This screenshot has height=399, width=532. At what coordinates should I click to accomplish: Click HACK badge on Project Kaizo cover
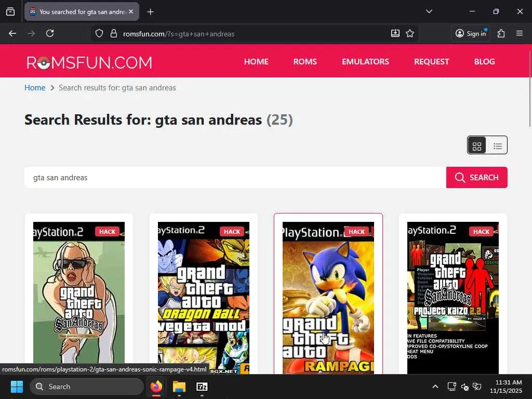tap(482, 231)
